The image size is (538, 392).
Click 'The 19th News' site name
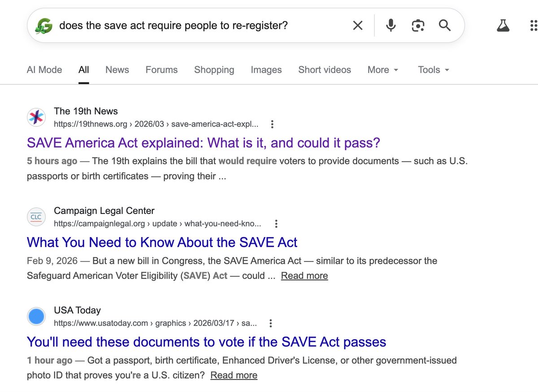click(86, 111)
